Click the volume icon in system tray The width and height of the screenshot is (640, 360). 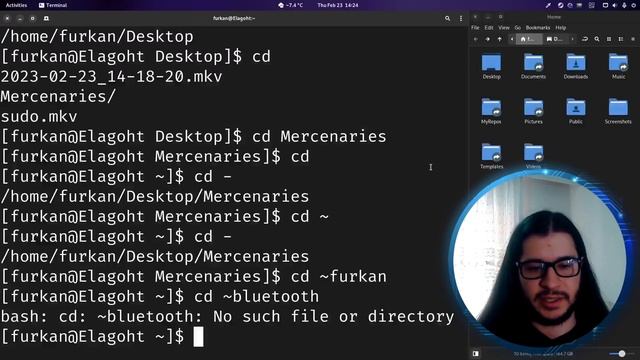pos(615,5)
